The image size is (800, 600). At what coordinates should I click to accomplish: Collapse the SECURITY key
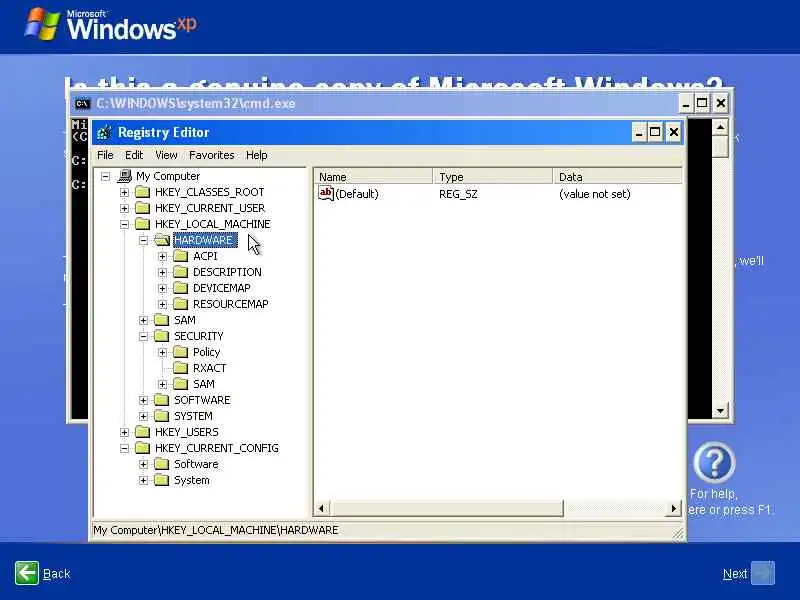tap(143, 336)
